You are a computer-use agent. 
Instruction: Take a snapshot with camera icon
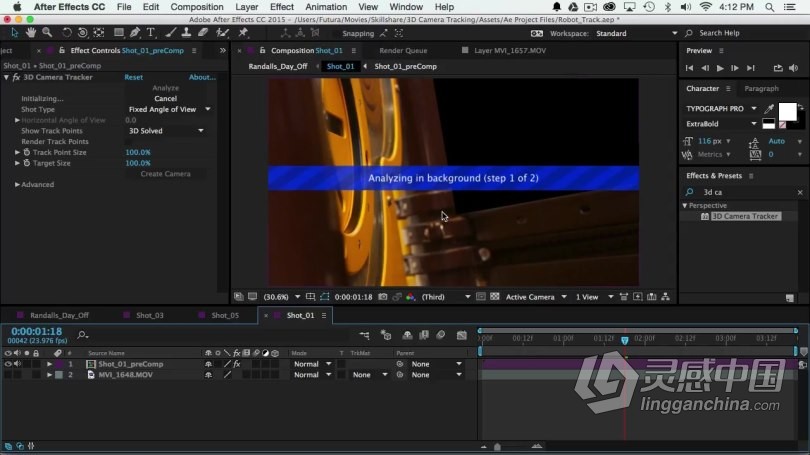pos(383,297)
